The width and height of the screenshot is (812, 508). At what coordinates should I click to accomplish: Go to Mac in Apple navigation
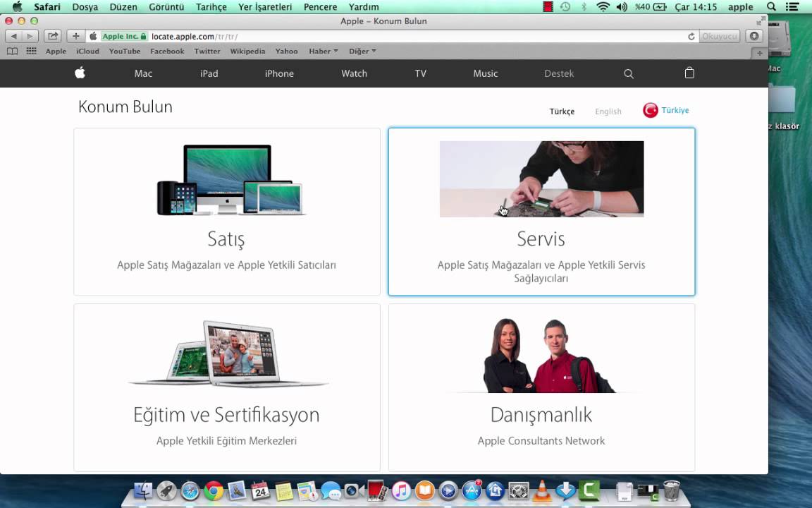click(x=144, y=73)
